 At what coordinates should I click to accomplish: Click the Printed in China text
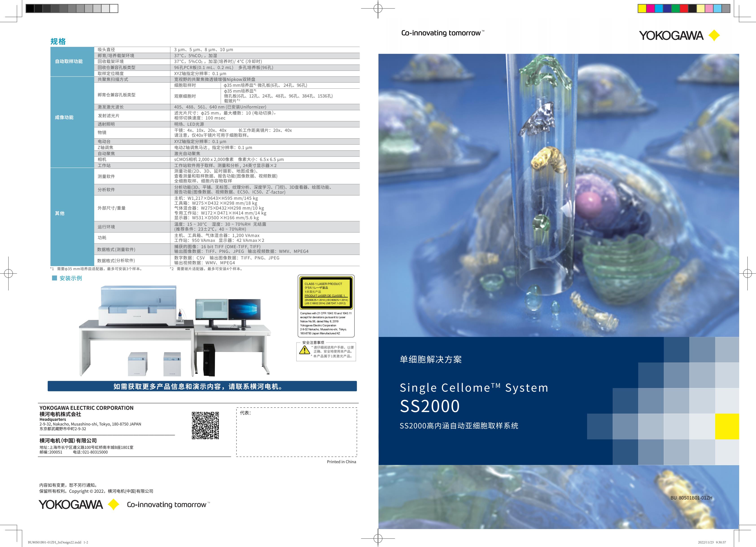pos(341,462)
